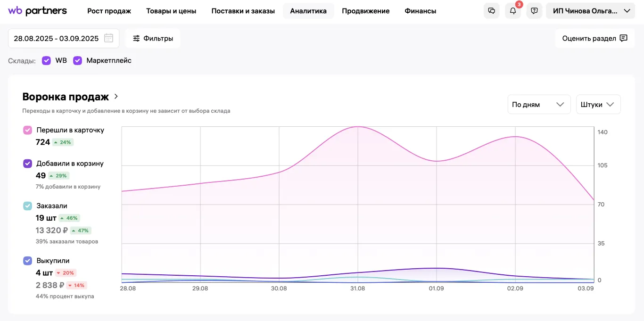The height and width of the screenshot is (321, 644).
Task: Expand the По дням dropdown
Action: click(539, 105)
